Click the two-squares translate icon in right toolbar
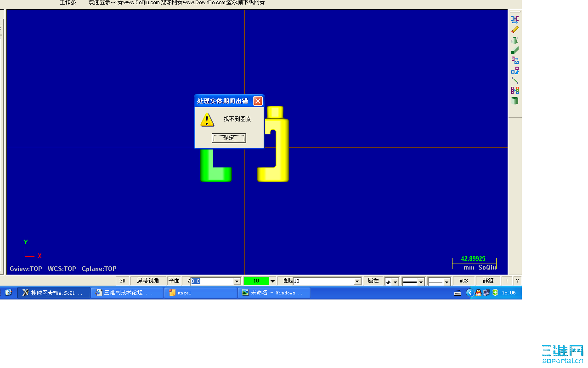This screenshot has width=588, height=368. pos(515,70)
